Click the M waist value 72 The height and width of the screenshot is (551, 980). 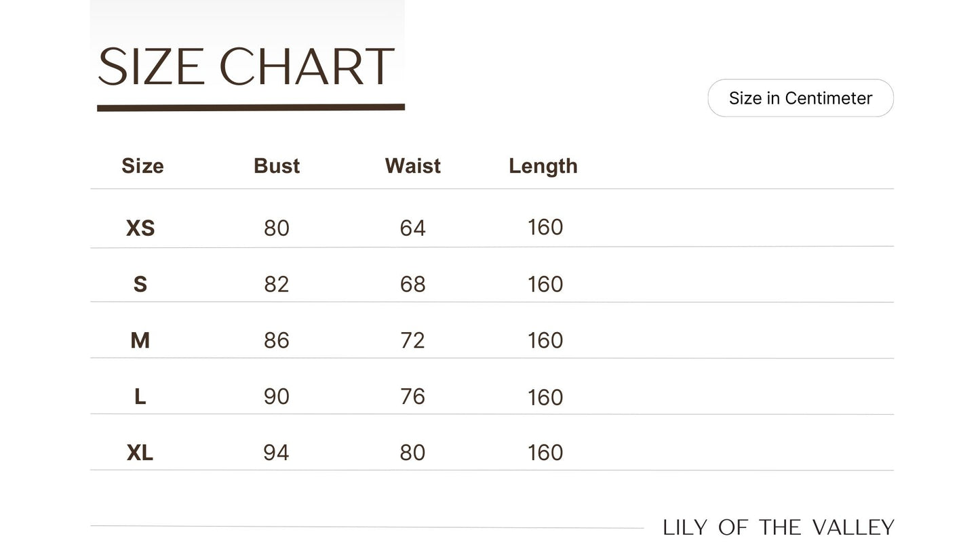point(412,340)
